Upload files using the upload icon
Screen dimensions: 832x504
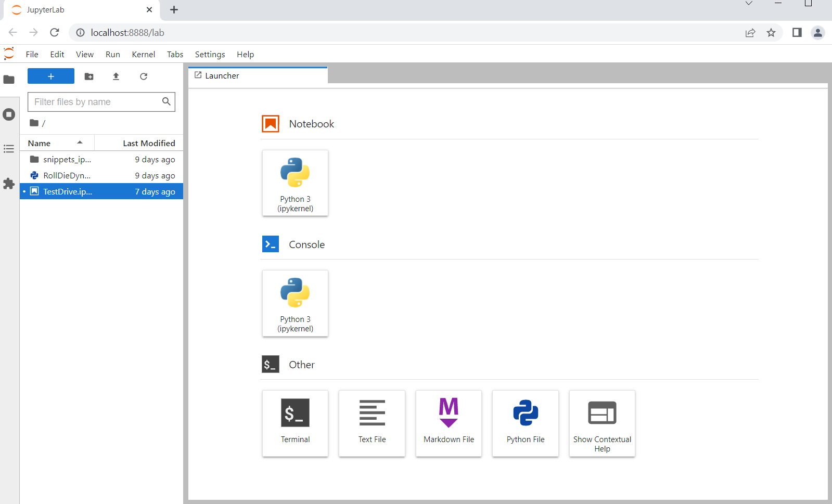(116, 76)
